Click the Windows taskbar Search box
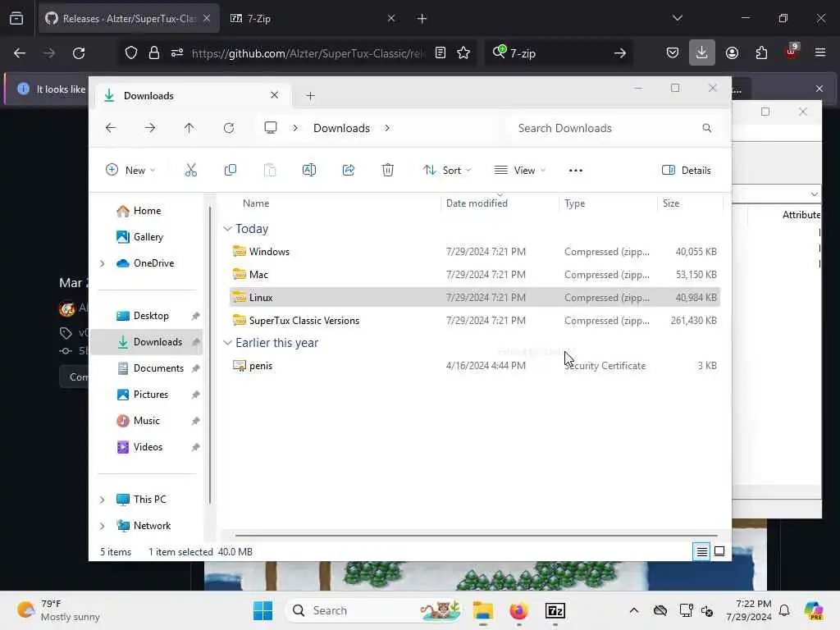The image size is (840, 630). tap(375, 610)
